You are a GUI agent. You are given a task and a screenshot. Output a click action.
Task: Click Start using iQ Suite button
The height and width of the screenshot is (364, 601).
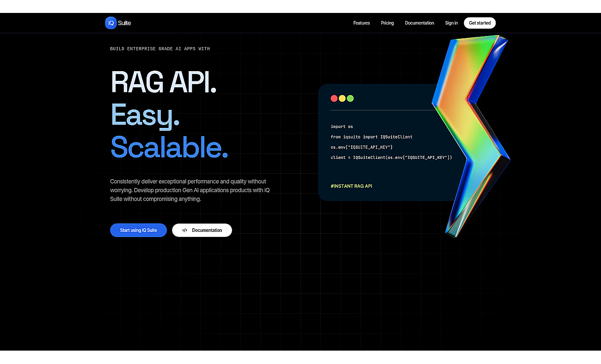[x=138, y=230]
